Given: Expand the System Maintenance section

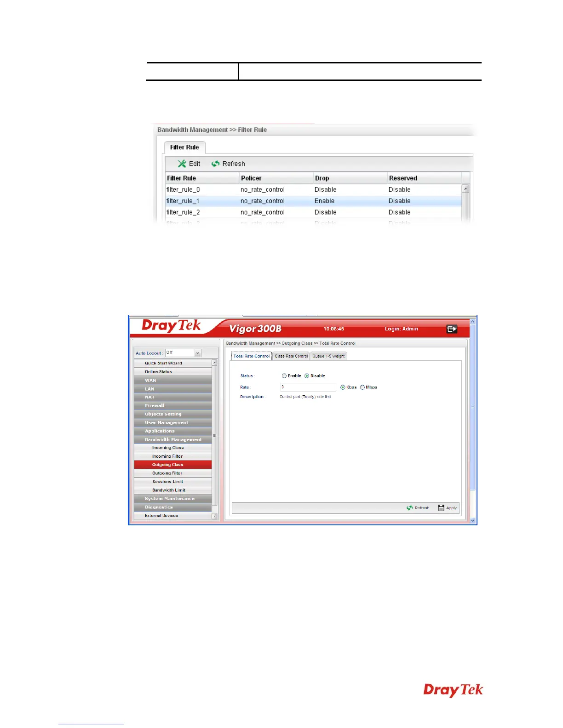Looking at the screenshot, I should pyautogui.click(x=173, y=499).
